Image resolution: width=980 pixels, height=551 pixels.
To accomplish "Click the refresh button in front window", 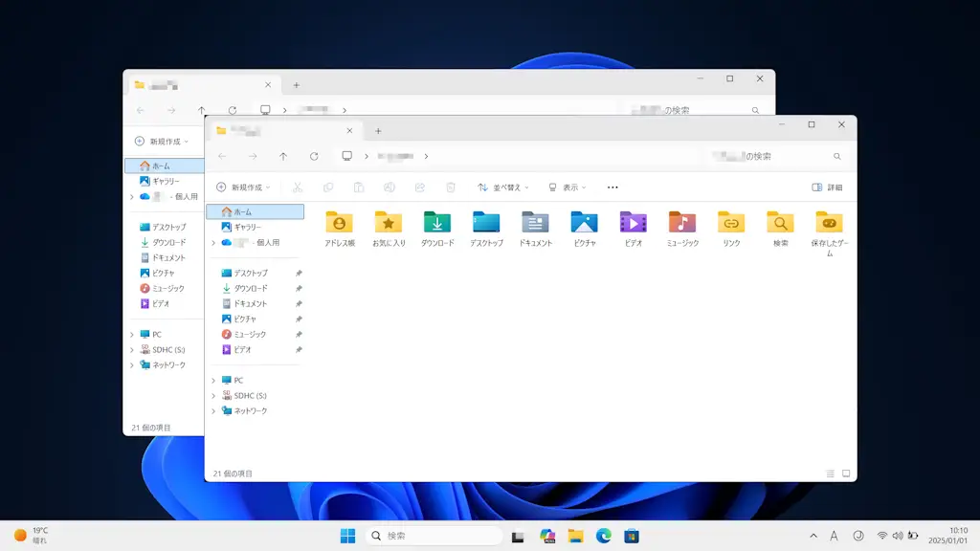I will 314,156.
